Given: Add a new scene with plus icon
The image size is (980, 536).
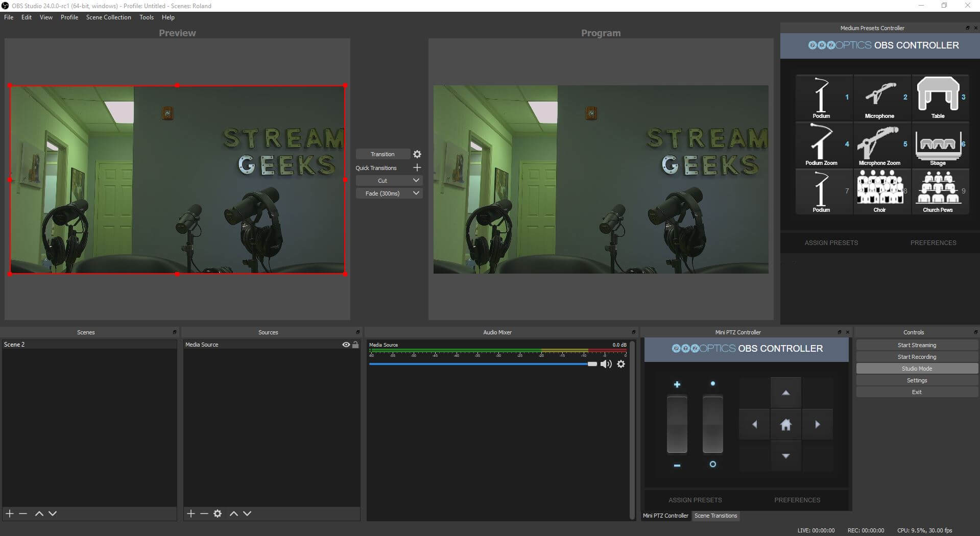Looking at the screenshot, I should pos(10,514).
